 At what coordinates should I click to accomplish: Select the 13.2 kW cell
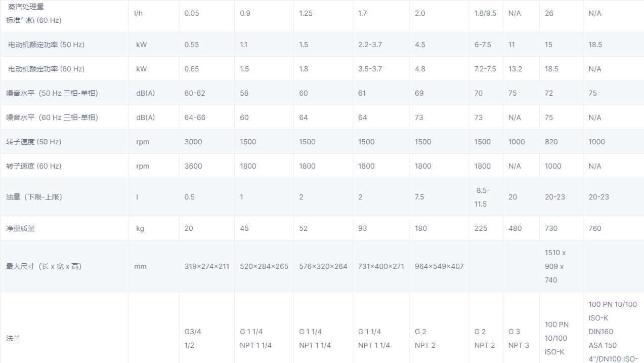coord(515,69)
